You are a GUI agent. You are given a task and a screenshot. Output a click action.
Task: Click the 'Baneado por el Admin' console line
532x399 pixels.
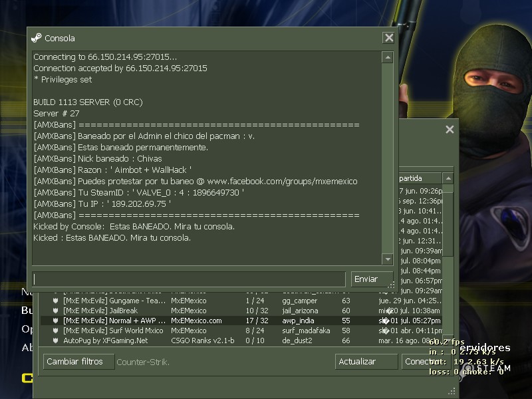[x=144, y=136]
